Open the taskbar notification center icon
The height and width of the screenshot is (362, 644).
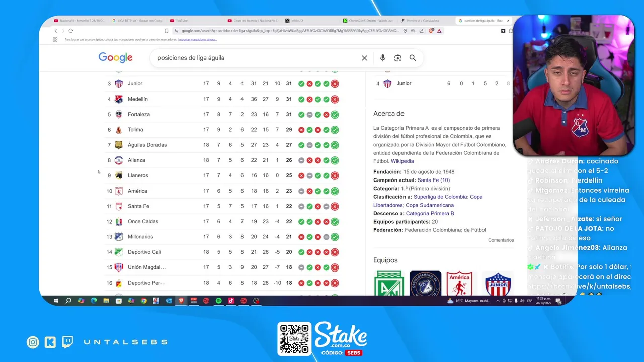(558, 301)
